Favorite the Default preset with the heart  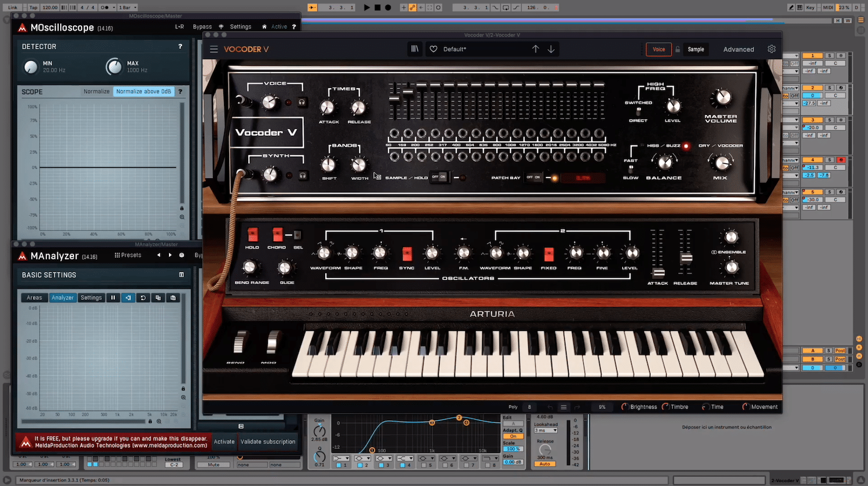[x=433, y=49]
